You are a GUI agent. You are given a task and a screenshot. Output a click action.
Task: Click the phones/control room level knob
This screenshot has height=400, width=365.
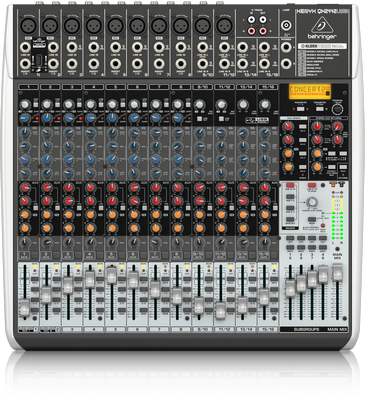tap(312, 202)
